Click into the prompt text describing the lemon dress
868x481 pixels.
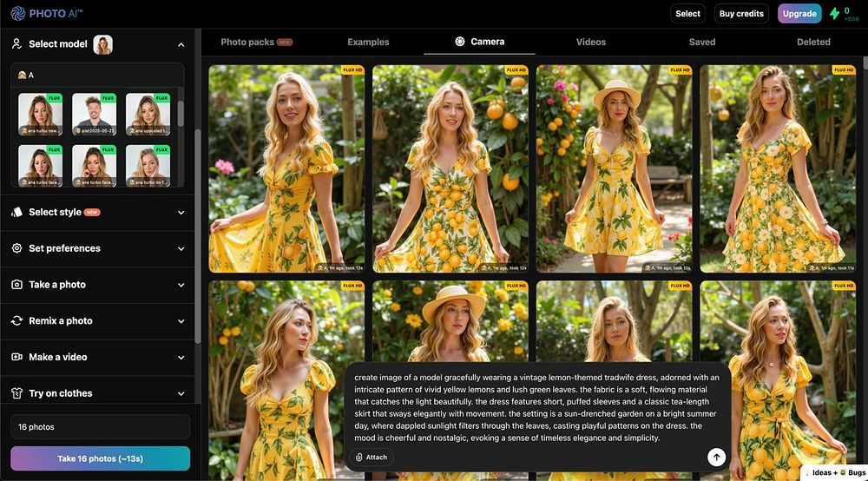[537, 407]
